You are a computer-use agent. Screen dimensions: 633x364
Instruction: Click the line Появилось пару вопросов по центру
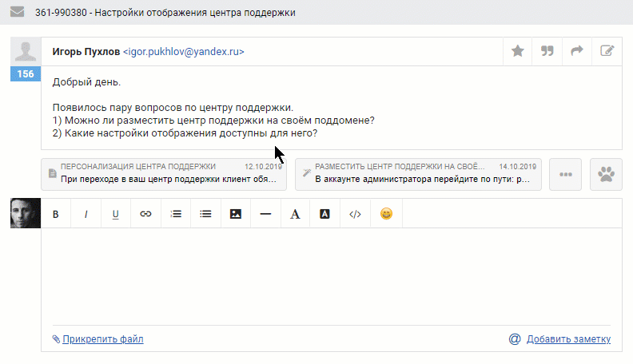tap(173, 108)
